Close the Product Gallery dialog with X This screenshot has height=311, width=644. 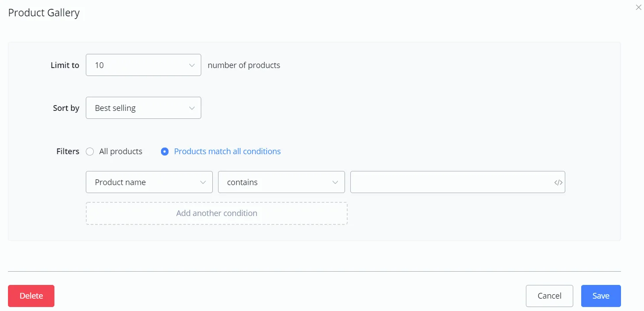(x=638, y=7)
